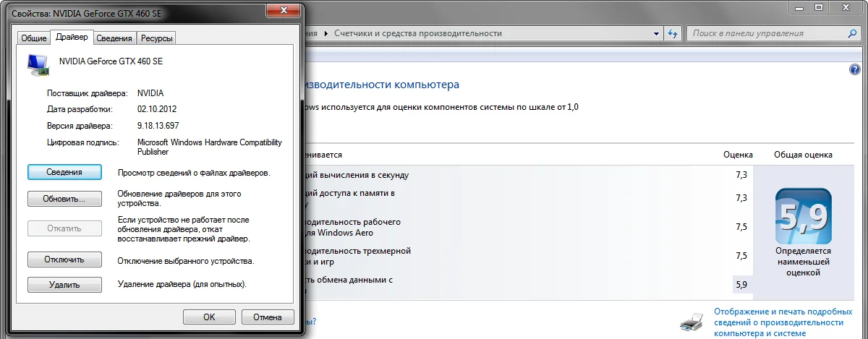Screen dimensions: 868x339
Task: Click the NVIDIA driver provider value
Action: coord(150,93)
